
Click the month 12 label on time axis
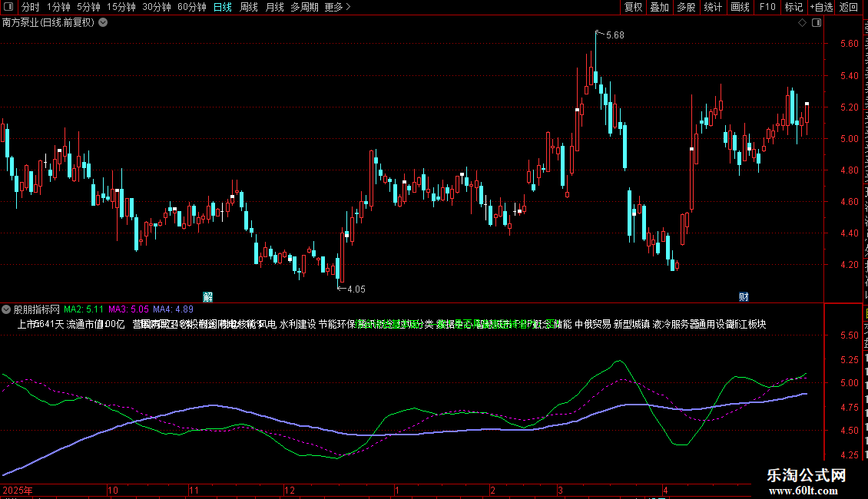point(290,490)
